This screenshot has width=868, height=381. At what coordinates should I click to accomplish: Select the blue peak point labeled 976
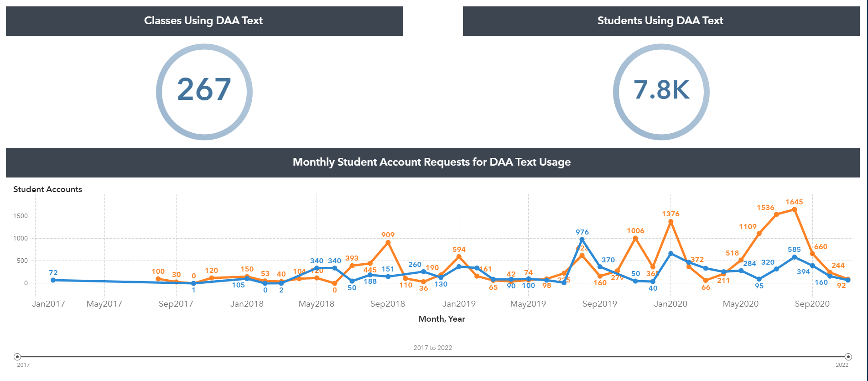click(582, 240)
